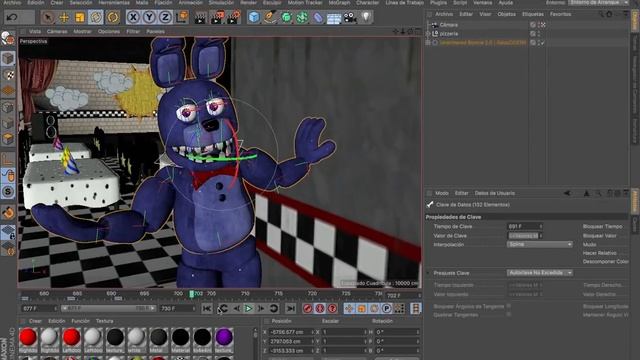Open Preajuste Clave dropdown
The height and width of the screenshot is (360, 640).
[540, 273]
